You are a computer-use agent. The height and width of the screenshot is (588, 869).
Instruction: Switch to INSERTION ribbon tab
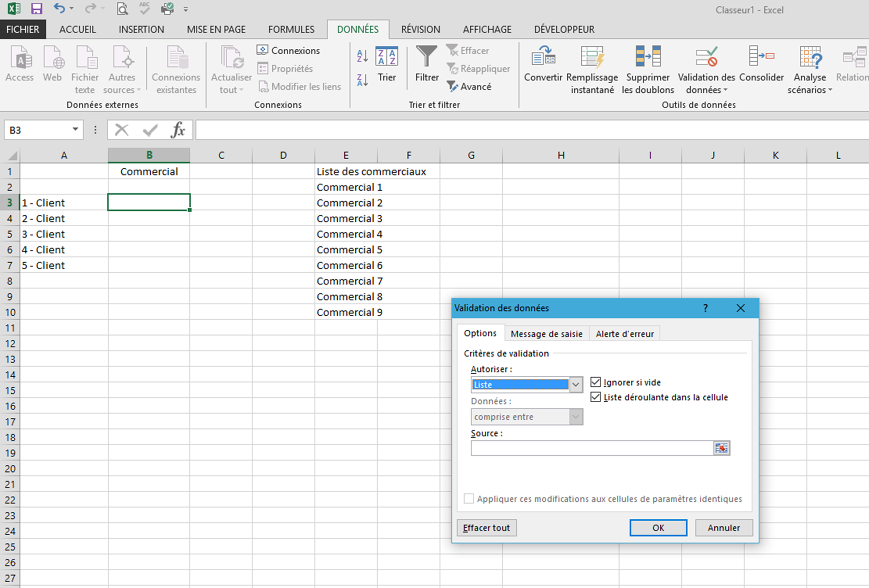(141, 29)
